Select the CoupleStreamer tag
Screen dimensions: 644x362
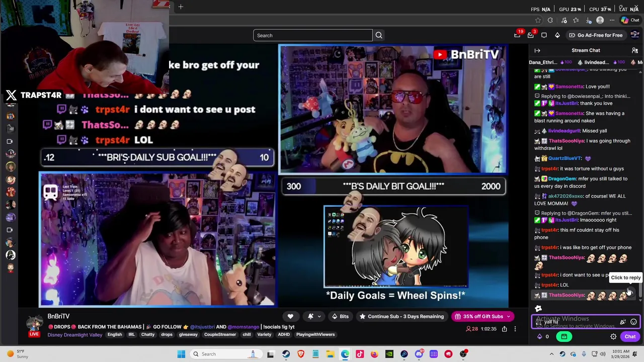point(220,335)
